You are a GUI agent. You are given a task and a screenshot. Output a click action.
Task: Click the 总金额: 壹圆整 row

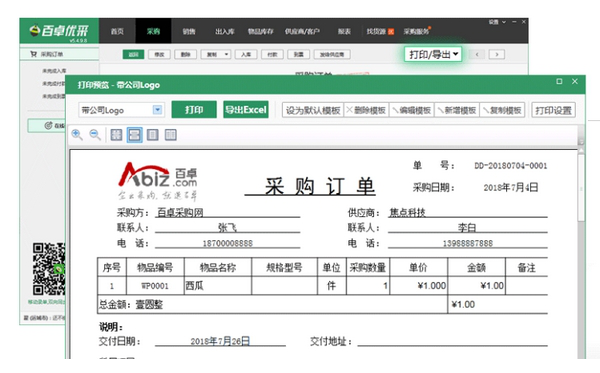tap(272, 305)
